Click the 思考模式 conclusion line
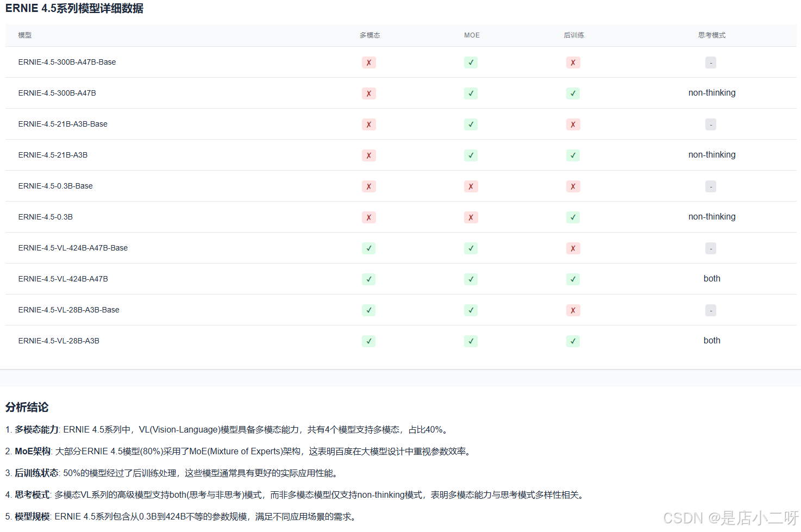 click(296, 495)
